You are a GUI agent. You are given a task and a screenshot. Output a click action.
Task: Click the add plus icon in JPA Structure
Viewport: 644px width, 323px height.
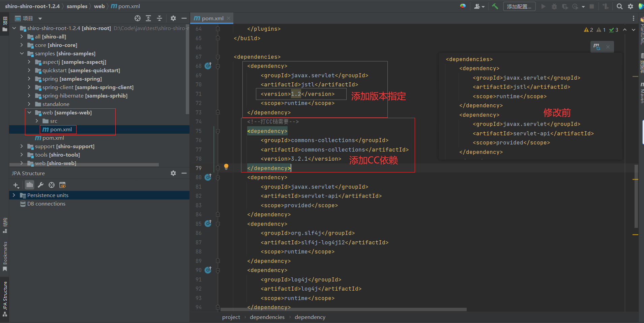[x=16, y=185]
